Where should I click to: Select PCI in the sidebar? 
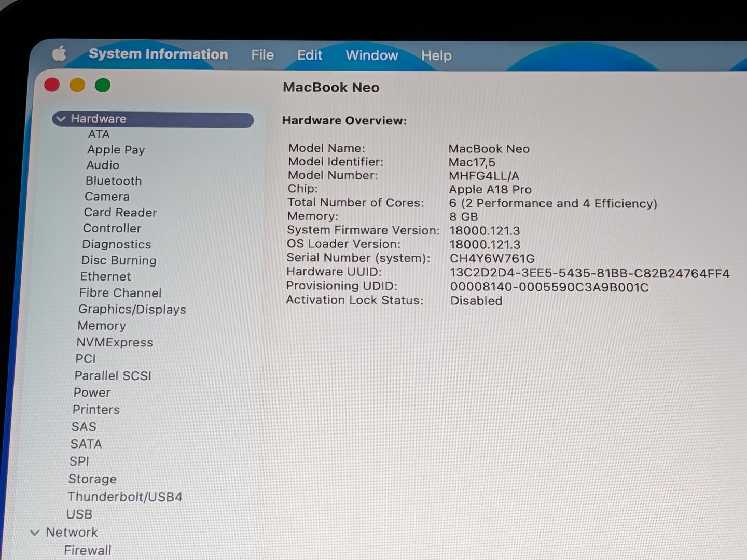[86, 359]
